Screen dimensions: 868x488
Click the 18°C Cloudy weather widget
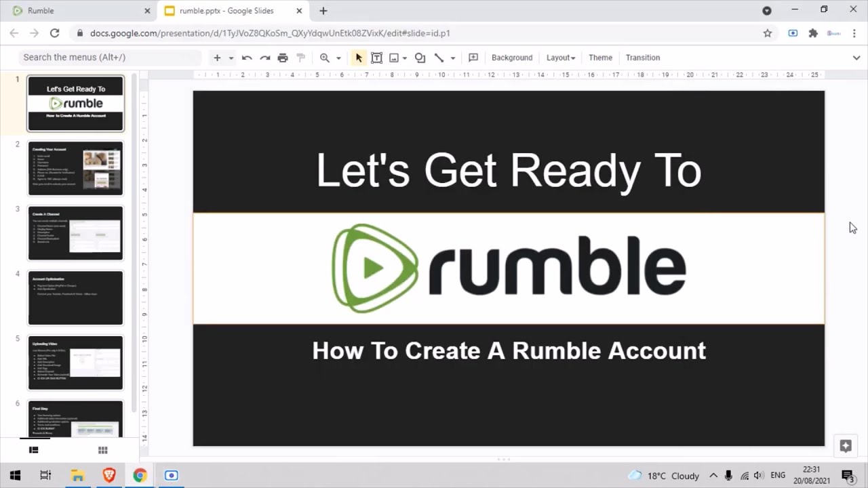click(x=664, y=476)
